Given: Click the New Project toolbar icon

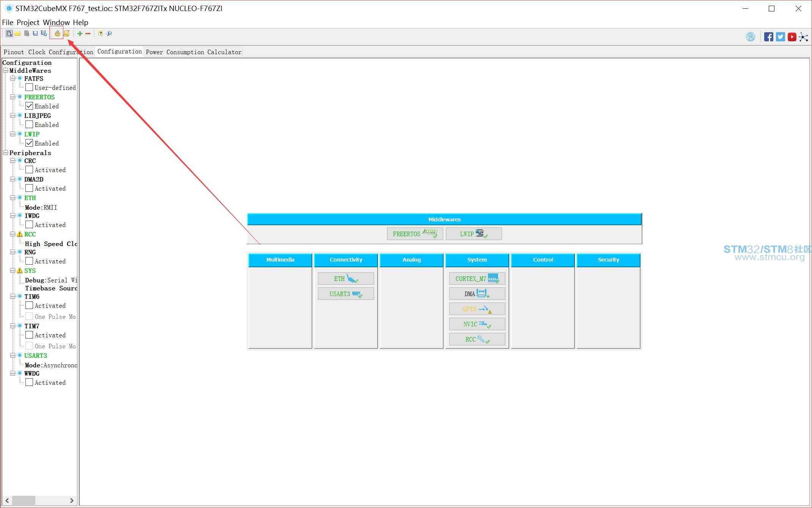Looking at the screenshot, I should tap(9, 33).
